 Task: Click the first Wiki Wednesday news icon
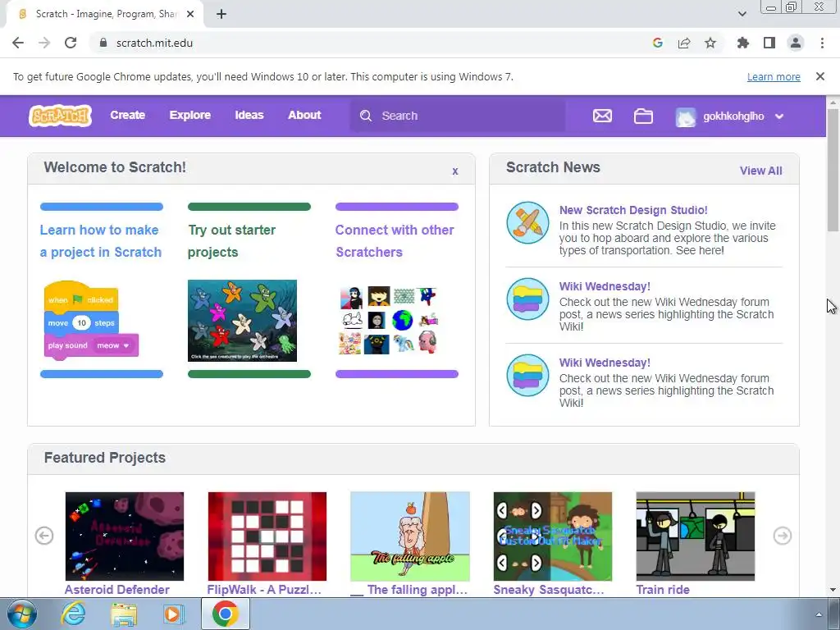coord(527,299)
